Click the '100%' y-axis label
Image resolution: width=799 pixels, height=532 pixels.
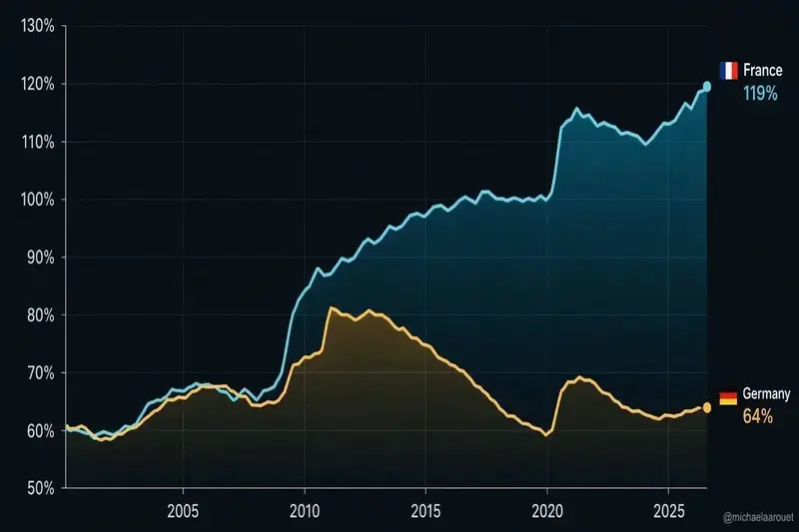[x=38, y=200]
